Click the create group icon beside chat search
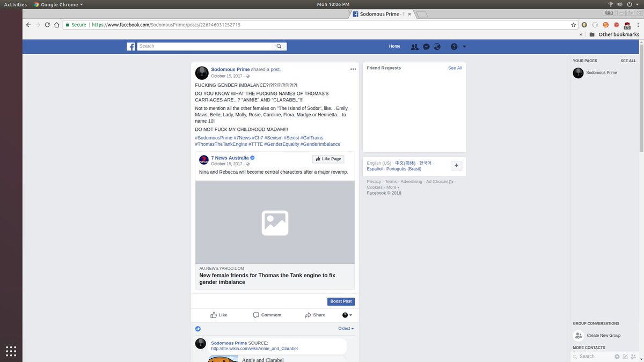Image resolution: width=644 pixels, height=362 pixels. tap(633, 356)
